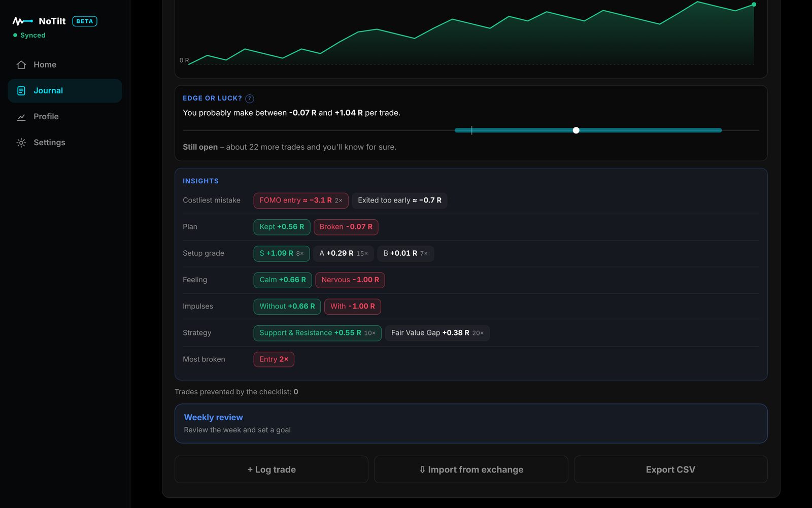Open the Settings menu item
This screenshot has height=508, width=812.
pos(65,143)
